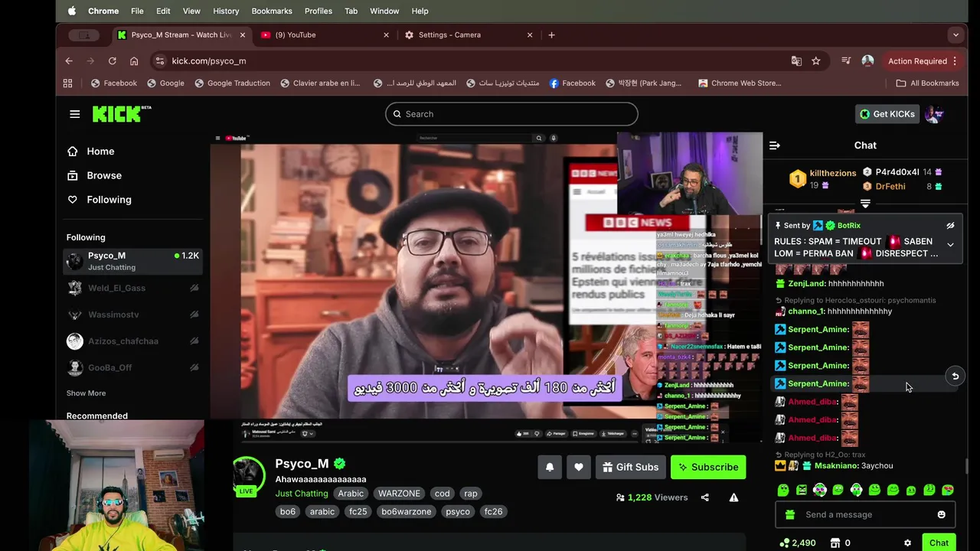Expand the chat leaderboard

(865, 204)
